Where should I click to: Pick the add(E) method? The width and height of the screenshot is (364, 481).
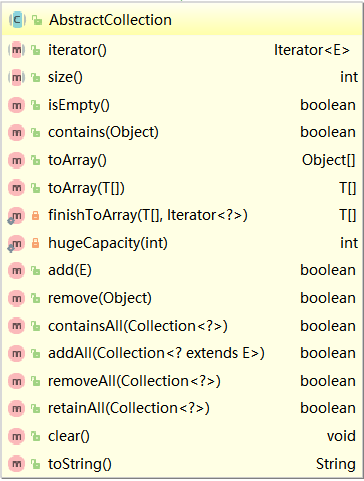point(182,270)
